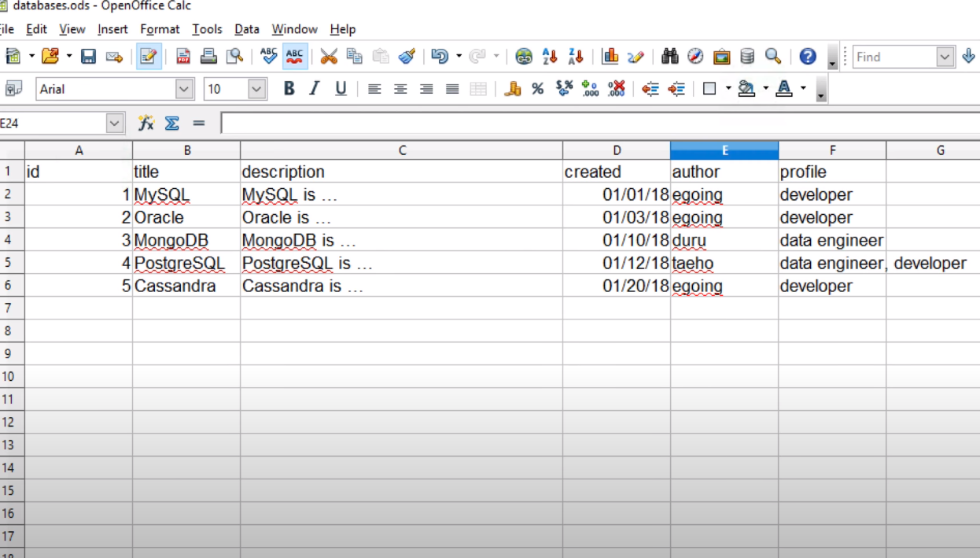
Task: Open Page Preview icon
Action: 234,56
